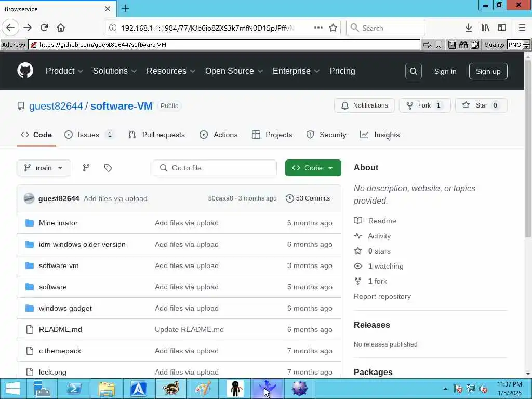Viewport: 532px width, 399px height.
Task: Click the Go arrow beside the address bar
Action: coord(427,45)
